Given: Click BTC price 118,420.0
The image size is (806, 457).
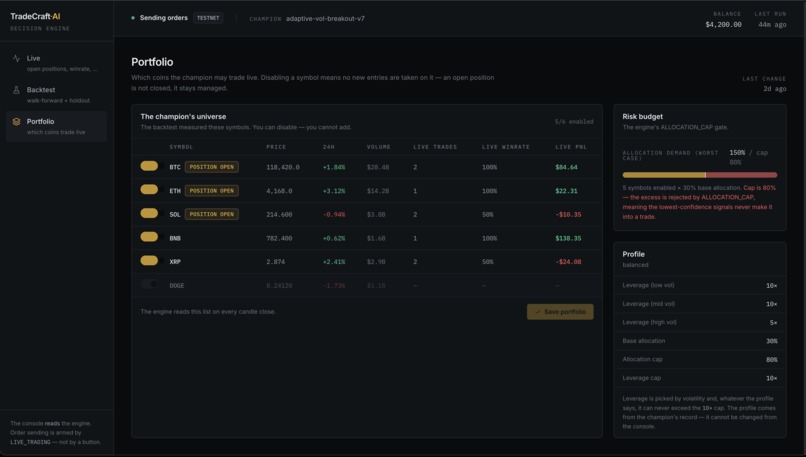Looking at the screenshot, I should pyautogui.click(x=283, y=167).
